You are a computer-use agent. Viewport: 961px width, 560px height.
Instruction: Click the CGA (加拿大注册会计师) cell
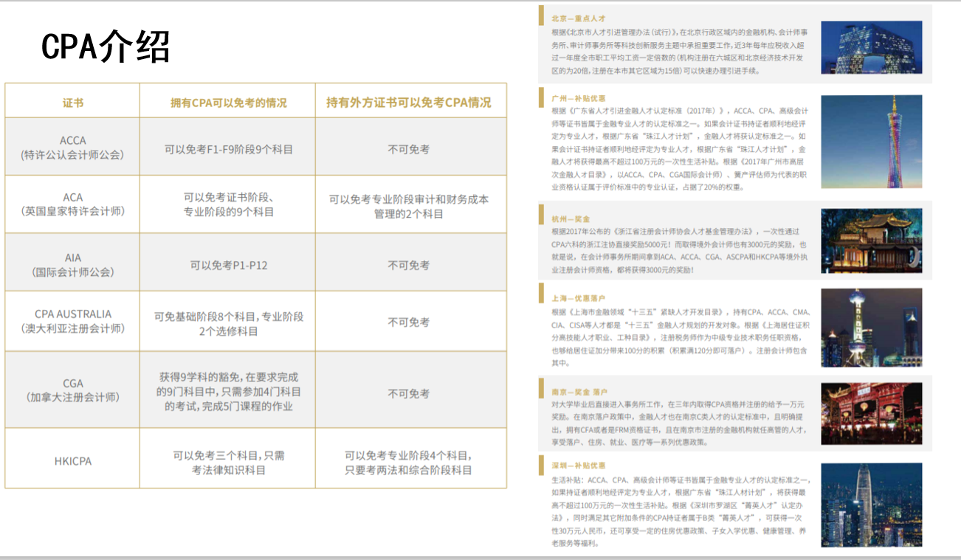[x=72, y=390]
